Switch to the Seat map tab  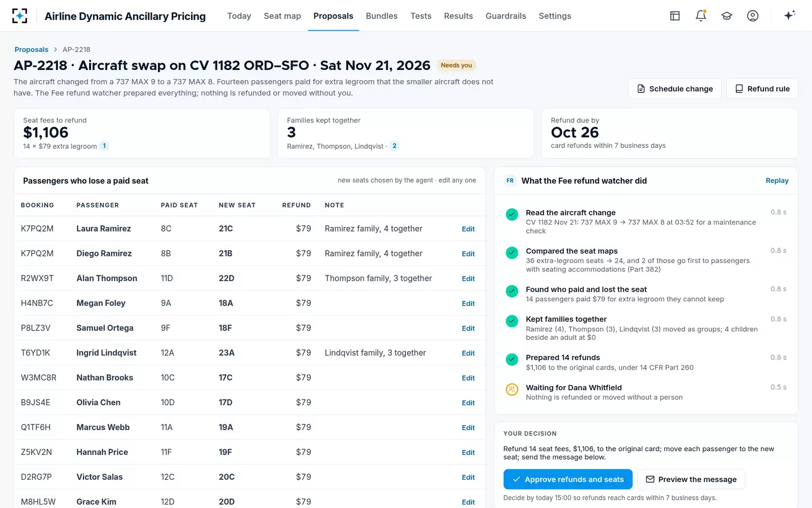tap(283, 16)
